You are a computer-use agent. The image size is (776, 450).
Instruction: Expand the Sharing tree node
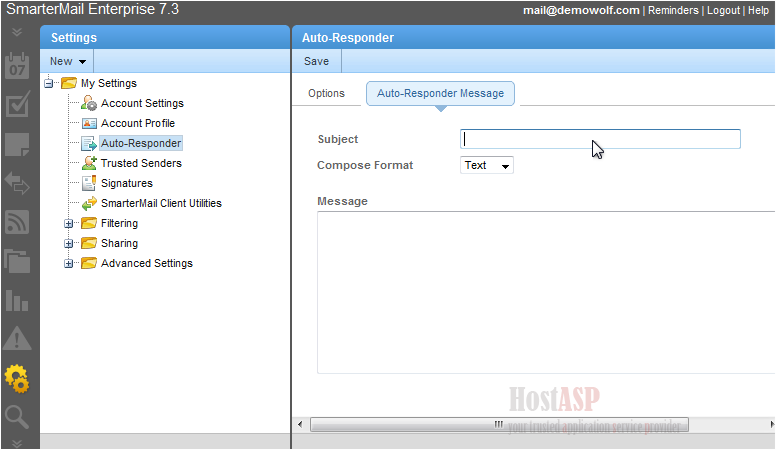click(x=69, y=244)
